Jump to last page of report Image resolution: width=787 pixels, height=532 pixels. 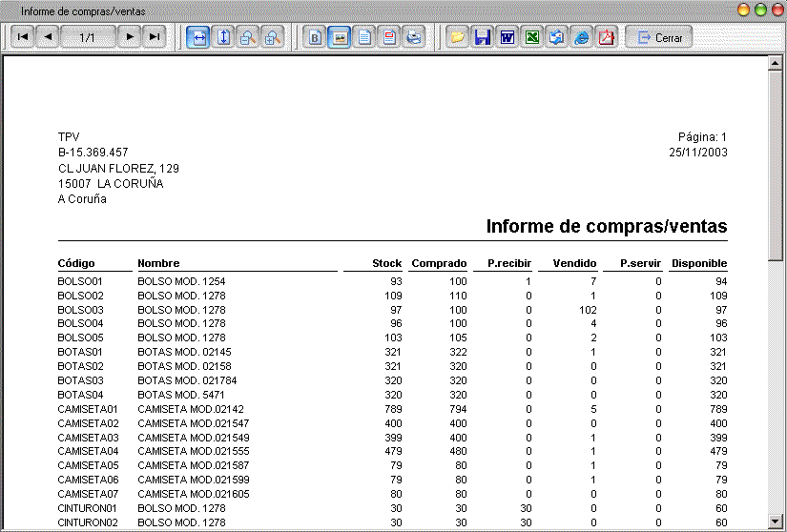click(x=155, y=37)
